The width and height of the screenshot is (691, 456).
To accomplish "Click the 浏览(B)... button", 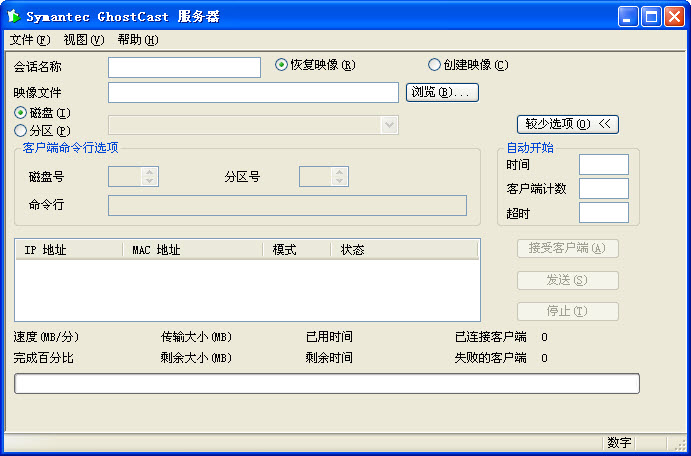I will click(442, 93).
